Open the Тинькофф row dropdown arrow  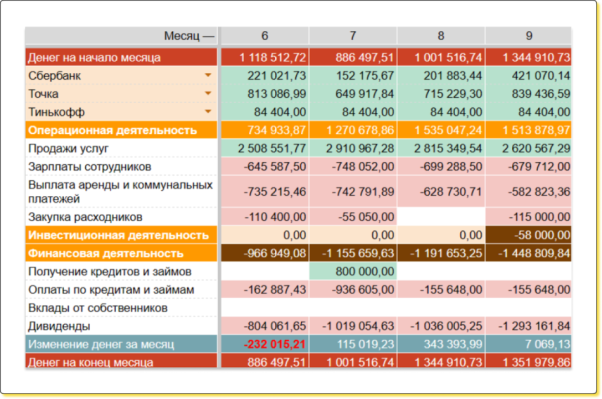tap(208, 112)
